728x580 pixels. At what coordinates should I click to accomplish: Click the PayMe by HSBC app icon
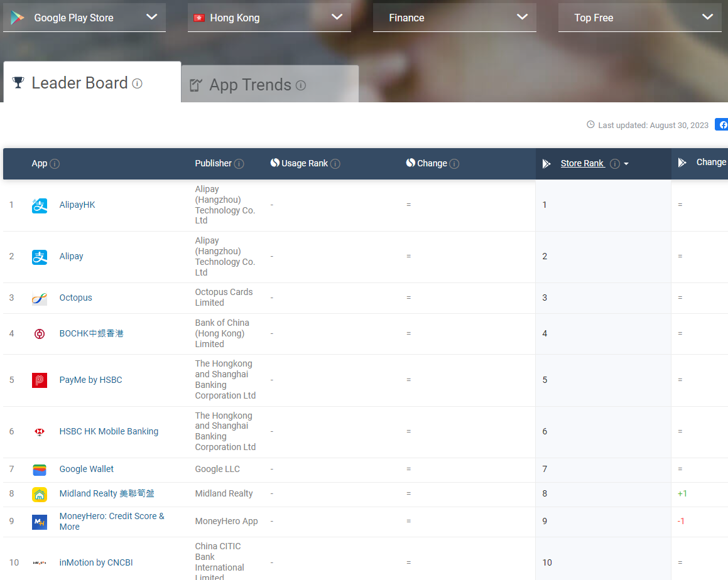tap(40, 380)
